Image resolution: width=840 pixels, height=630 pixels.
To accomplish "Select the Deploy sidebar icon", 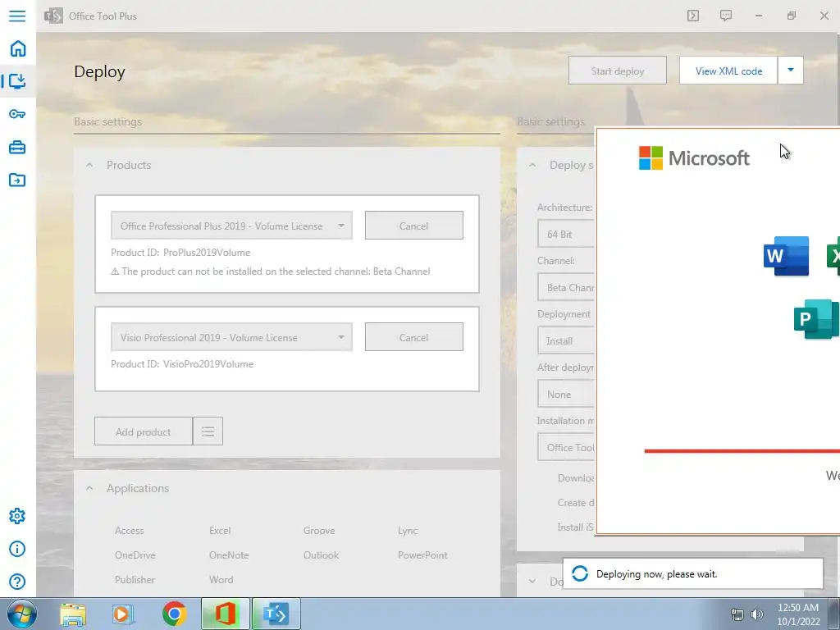I will tap(17, 81).
